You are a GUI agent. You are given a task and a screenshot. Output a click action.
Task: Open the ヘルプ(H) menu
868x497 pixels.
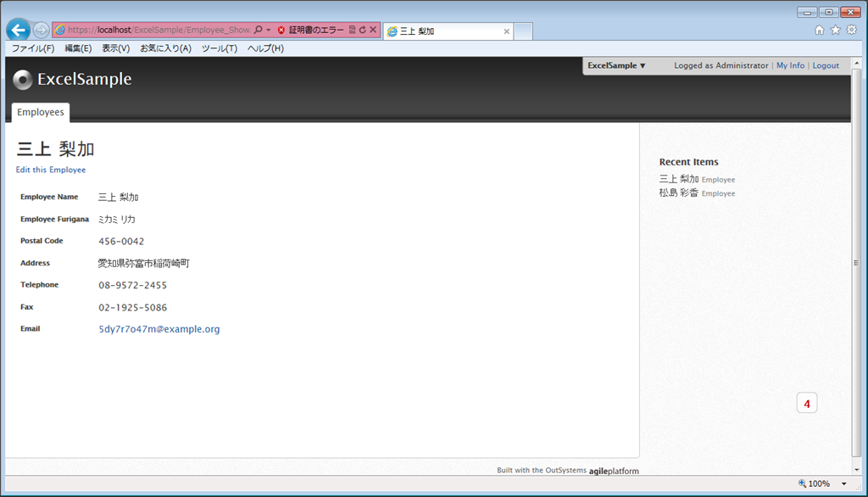(265, 48)
